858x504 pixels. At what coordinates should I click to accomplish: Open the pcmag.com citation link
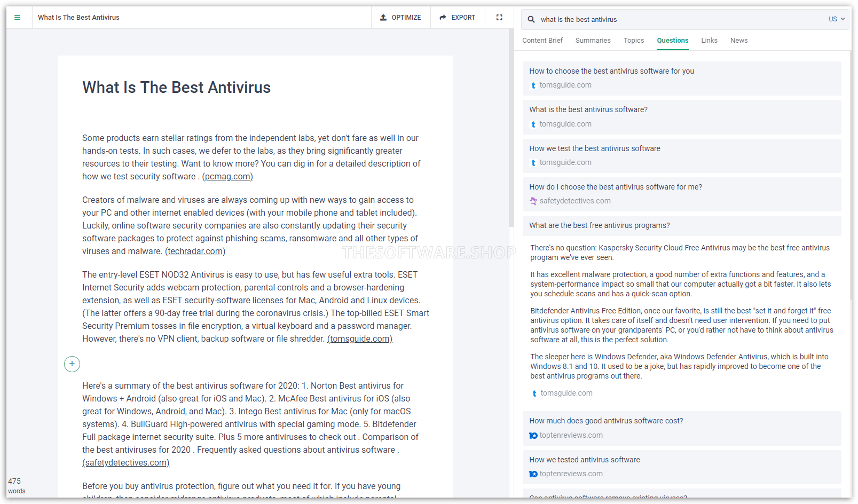[x=227, y=177]
